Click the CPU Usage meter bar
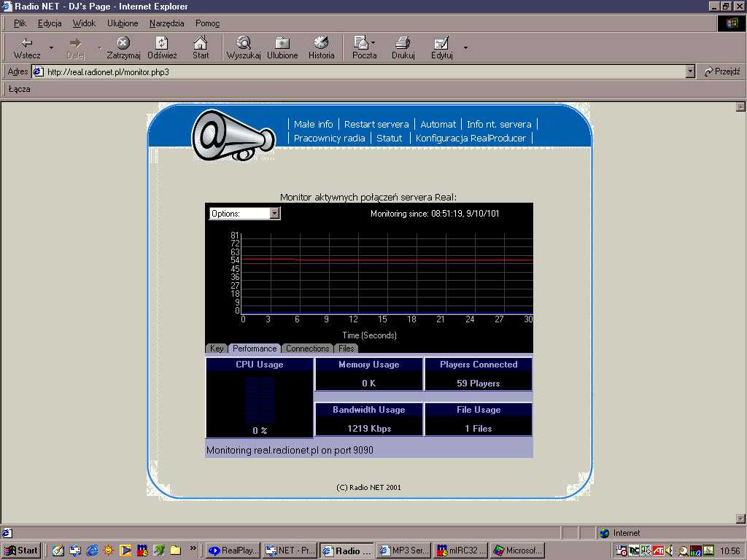The image size is (747, 560). 260,400
